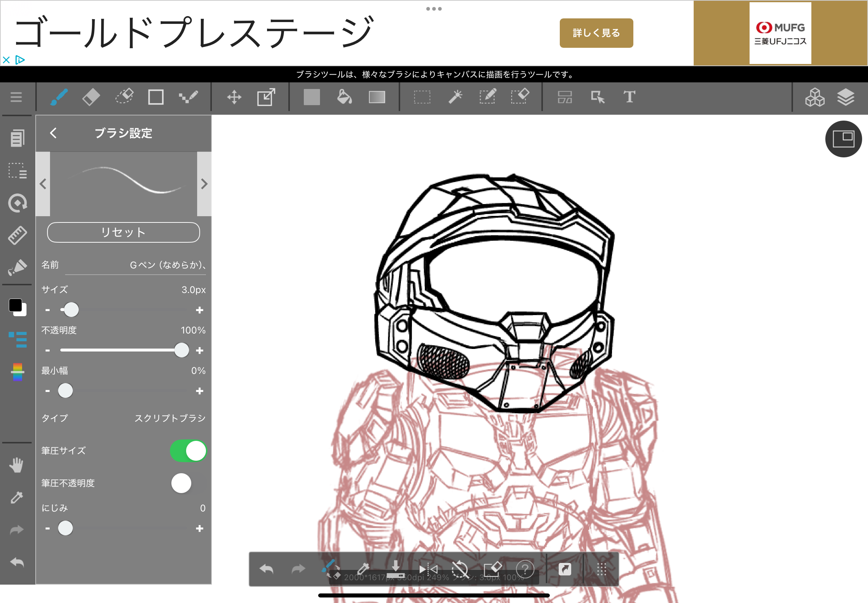Click the リセット button
The width and height of the screenshot is (868, 603).
pos(124,232)
